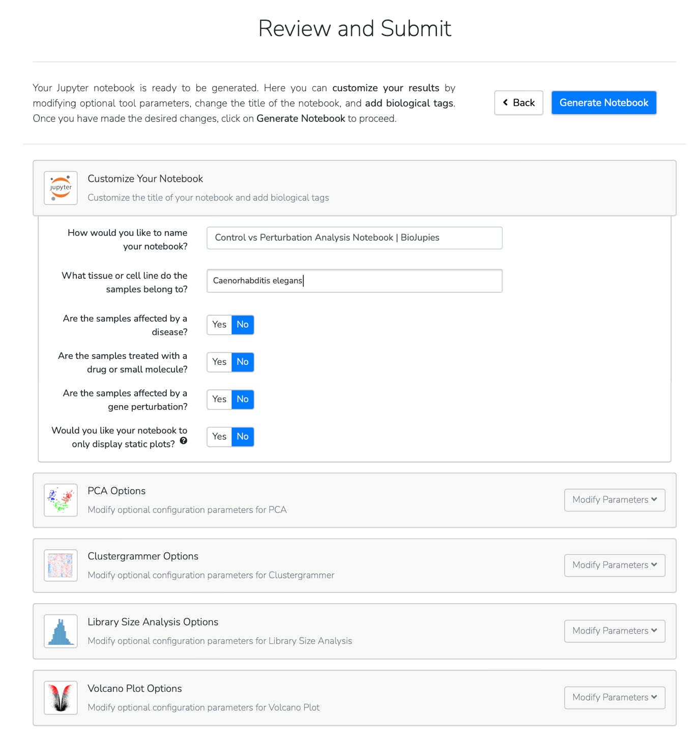700x739 pixels.
Task: Go back using the Back button
Action: [x=518, y=103]
